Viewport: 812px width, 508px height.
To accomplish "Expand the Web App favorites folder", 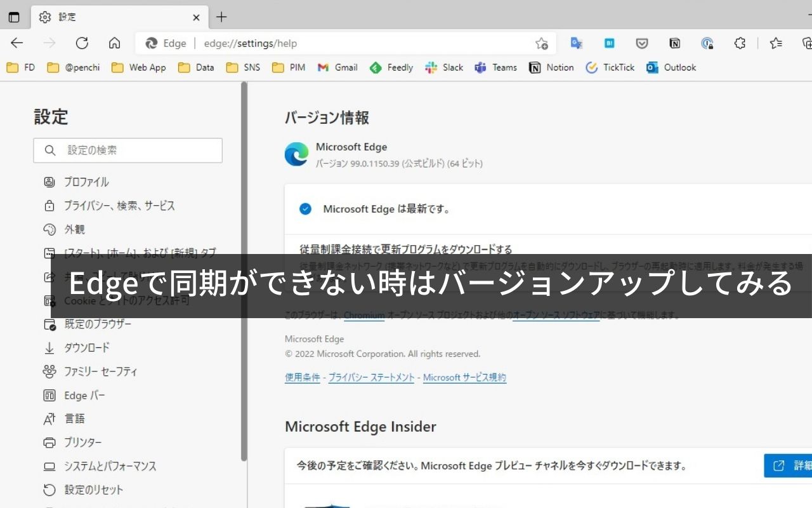I will [x=139, y=67].
